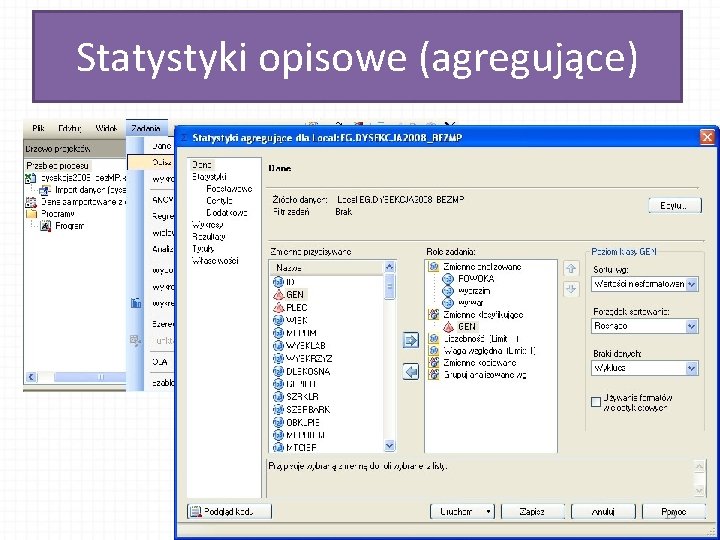The height and width of the screenshot is (540, 720).
Task: Click the move-down arrow beside task roles
Action: coord(571,289)
